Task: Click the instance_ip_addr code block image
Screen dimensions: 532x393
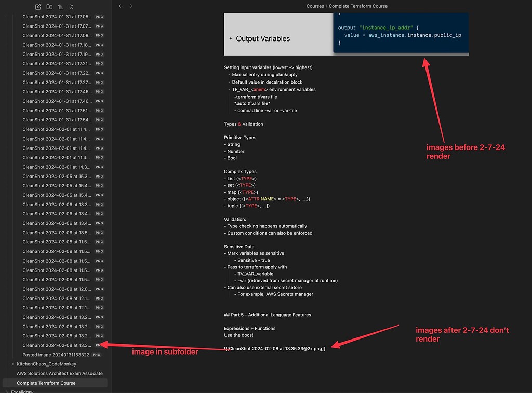Action: click(x=400, y=33)
